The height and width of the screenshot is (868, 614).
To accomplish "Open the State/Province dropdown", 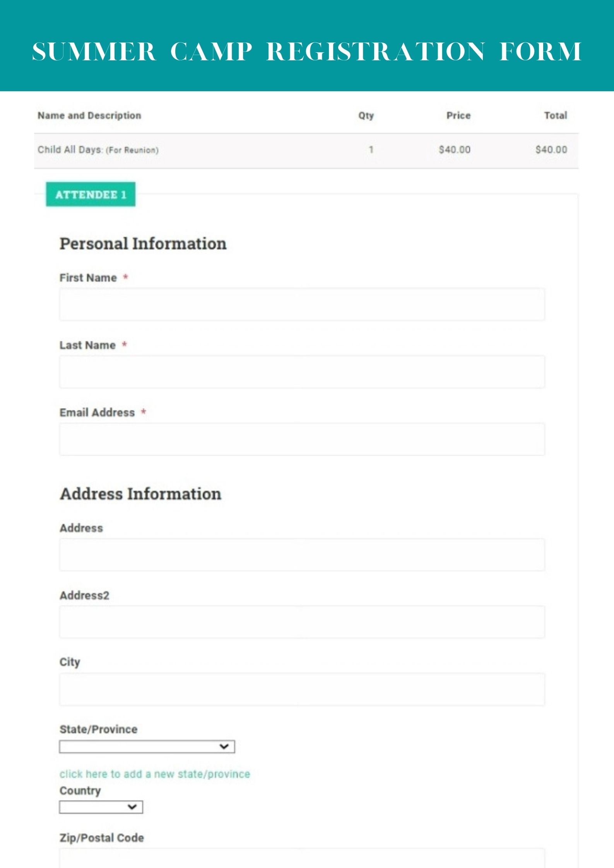I will pyautogui.click(x=139, y=747).
